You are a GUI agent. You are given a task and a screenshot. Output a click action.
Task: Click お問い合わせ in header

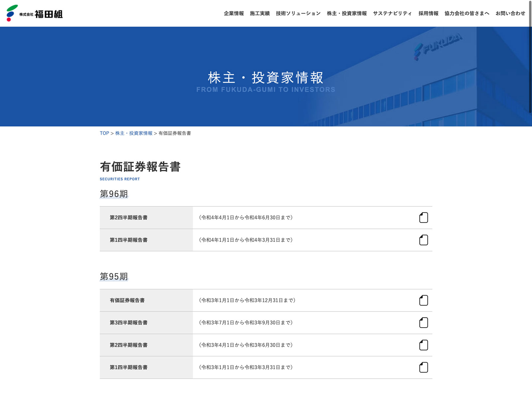510,13
